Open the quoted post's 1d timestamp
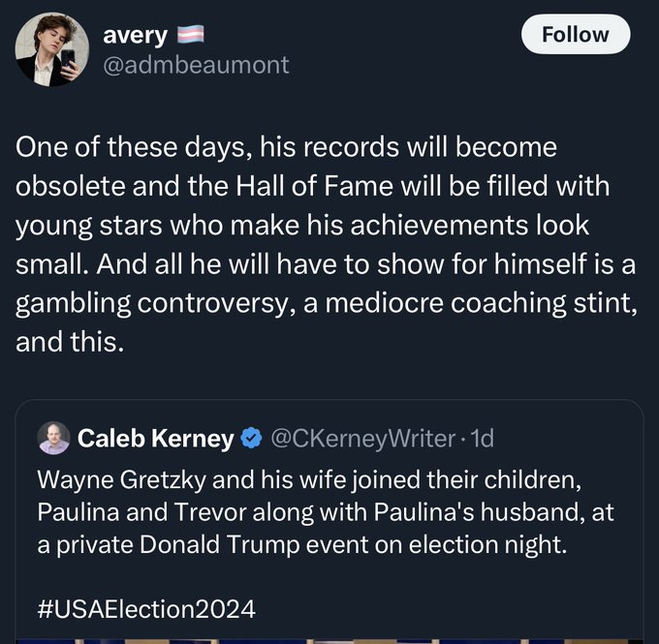This screenshot has height=644, width=659. point(481,439)
